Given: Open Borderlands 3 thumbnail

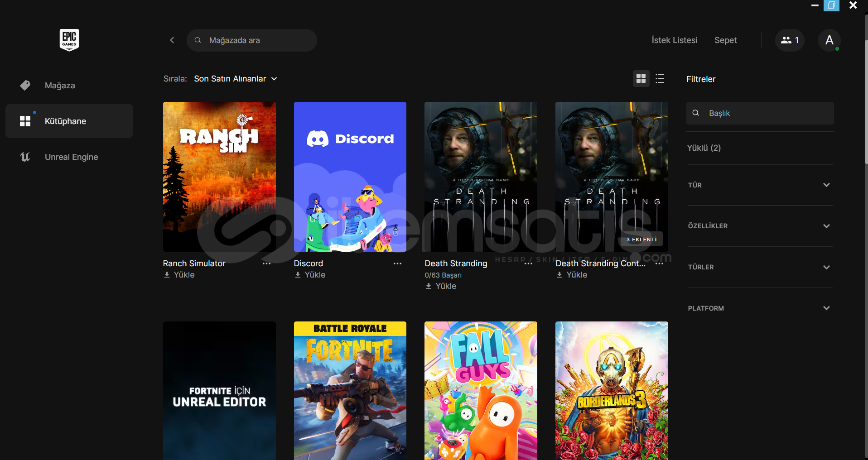Looking at the screenshot, I should click(612, 391).
